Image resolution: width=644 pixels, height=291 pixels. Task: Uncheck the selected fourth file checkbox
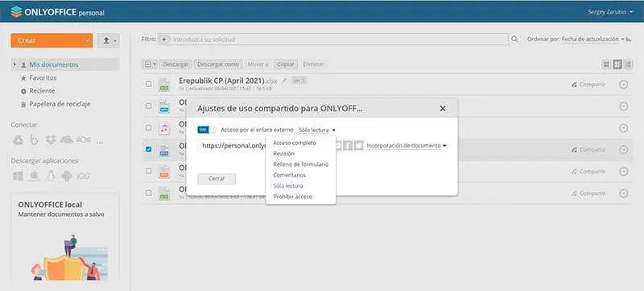pyautogui.click(x=148, y=149)
